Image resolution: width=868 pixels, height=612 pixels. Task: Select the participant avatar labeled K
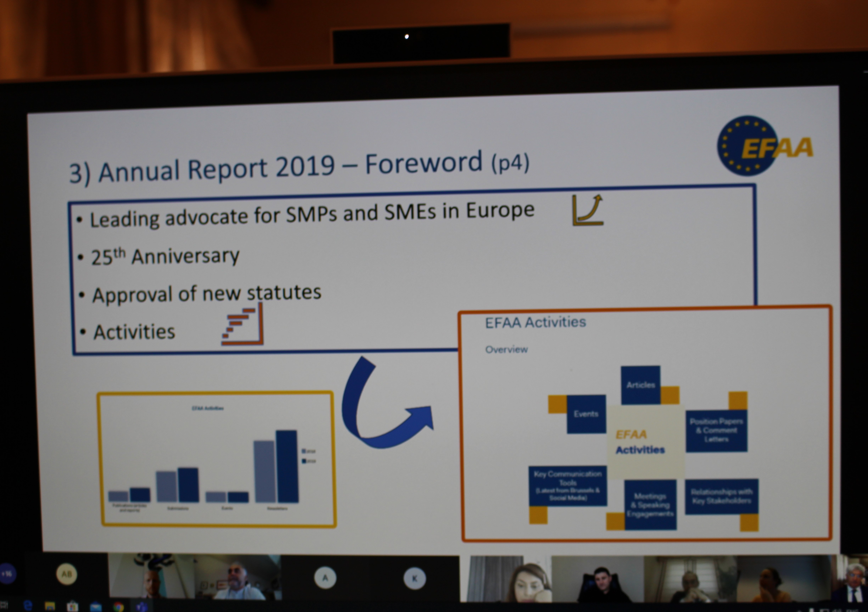[x=414, y=578]
